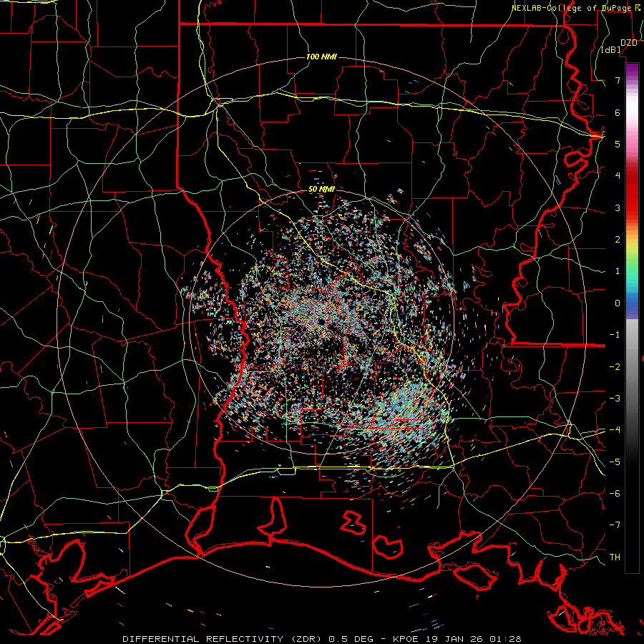644x644 pixels.
Task: Select the "-3" value on the color scale
Action: (615, 399)
